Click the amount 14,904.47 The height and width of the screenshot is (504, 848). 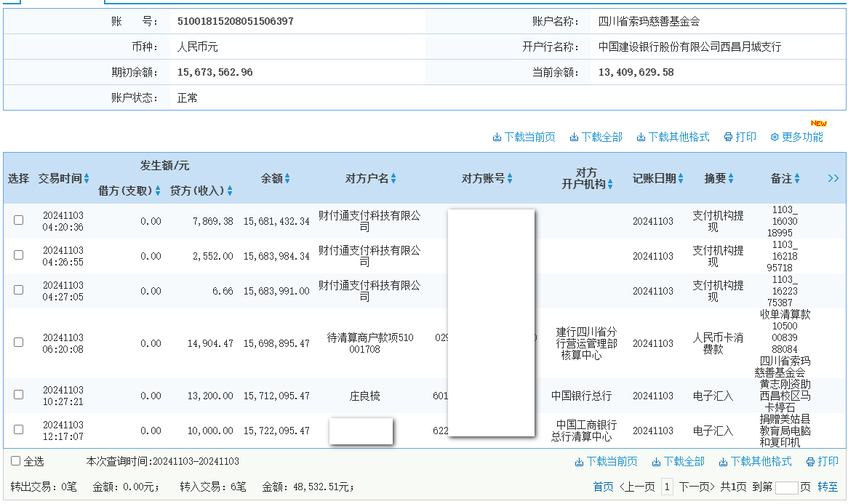click(x=210, y=343)
